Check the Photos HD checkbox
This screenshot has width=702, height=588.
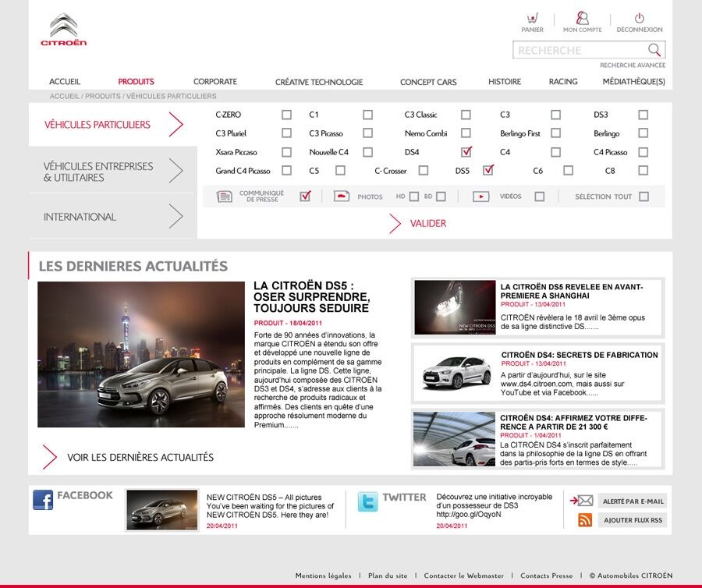(414, 197)
